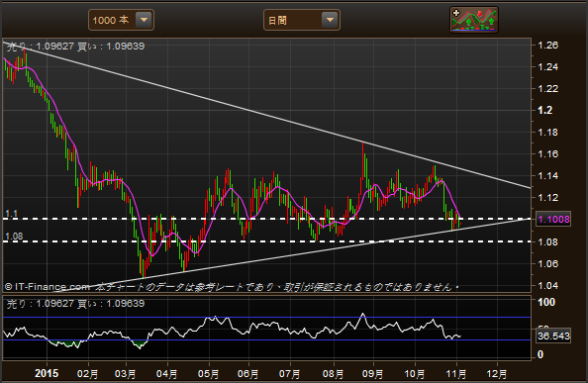Viewport: 588px width, 383px height.
Task: Click the 100 level on RSI scale
Action: point(546,302)
